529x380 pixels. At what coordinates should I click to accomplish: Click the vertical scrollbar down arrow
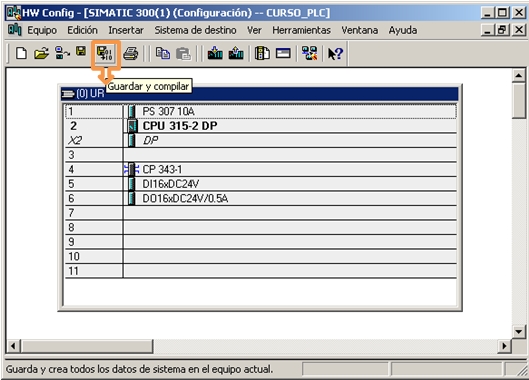tap(519, 332)
